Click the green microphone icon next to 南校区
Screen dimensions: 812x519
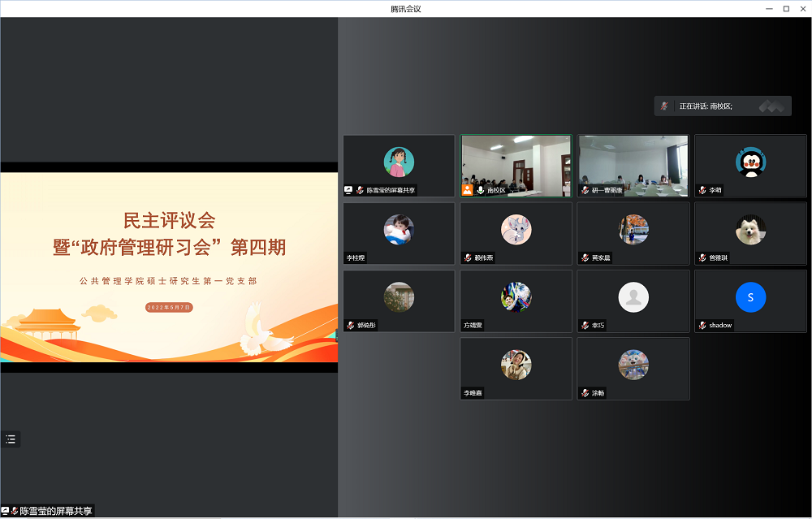pos(481,190)
